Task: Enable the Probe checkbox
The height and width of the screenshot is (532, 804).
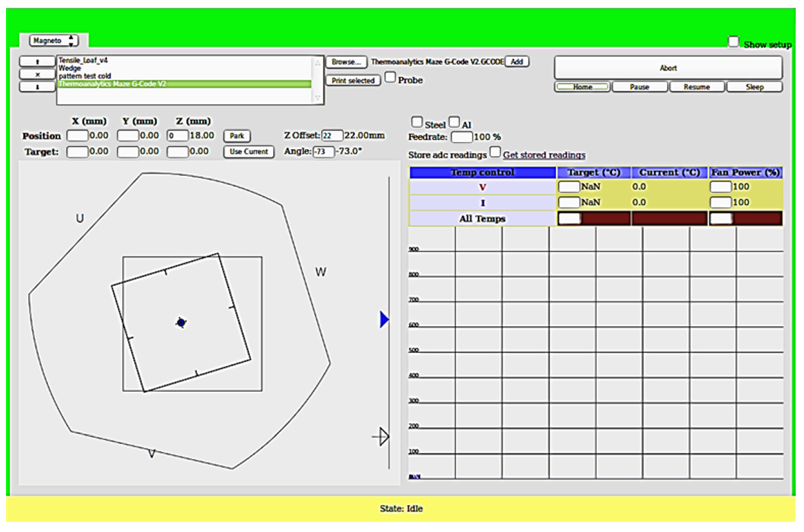Action: (390, 77)
